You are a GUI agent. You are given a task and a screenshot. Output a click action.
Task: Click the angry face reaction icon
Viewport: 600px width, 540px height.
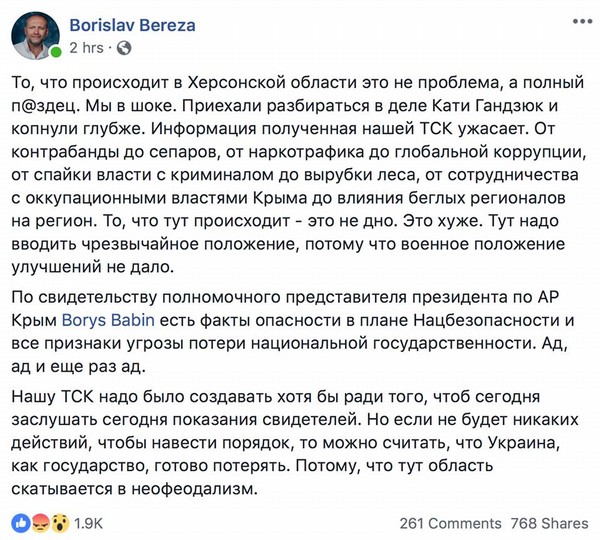pos(40,523)
